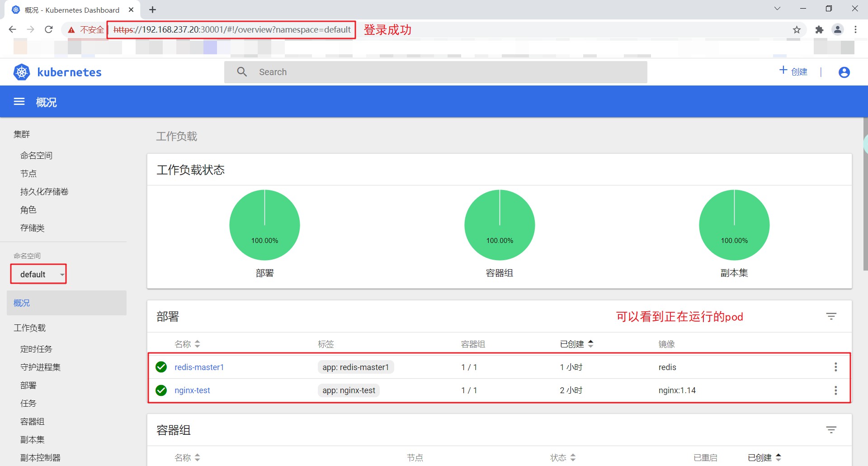Open 角色 in the sidebar
This screenshot has width=868, height=466.
tap(28, 210)
